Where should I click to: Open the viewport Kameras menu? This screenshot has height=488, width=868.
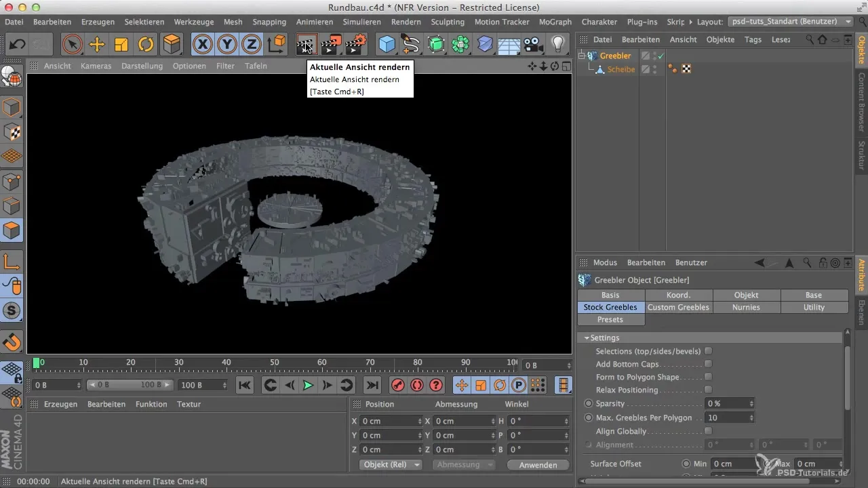tap(96, 66)
